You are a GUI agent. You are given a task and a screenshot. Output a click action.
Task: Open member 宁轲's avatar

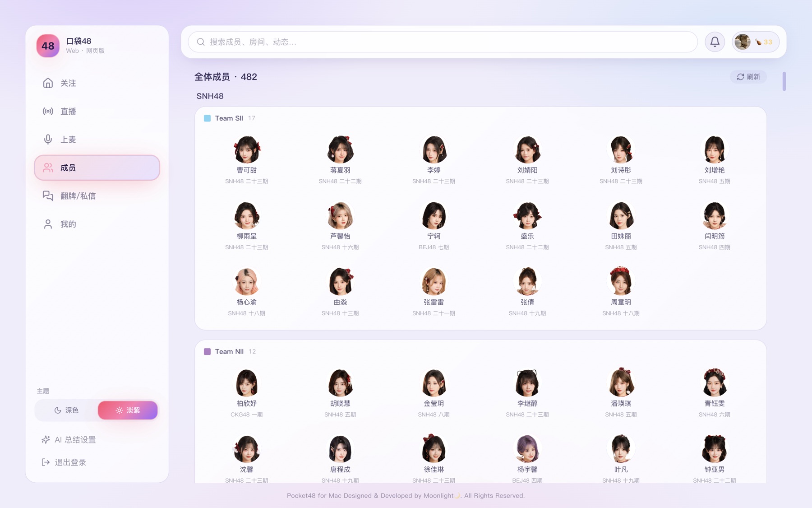434,215
